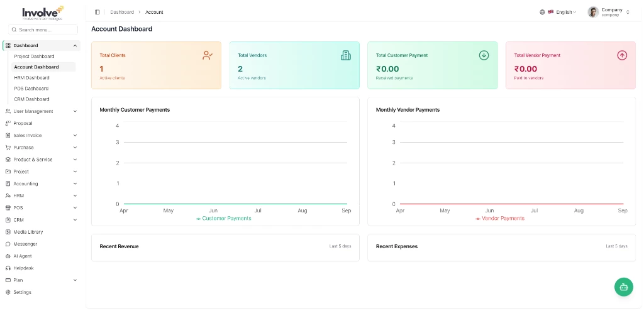Click the User Management icon
The image size is (644, 311).
click(x=8, y=111)
